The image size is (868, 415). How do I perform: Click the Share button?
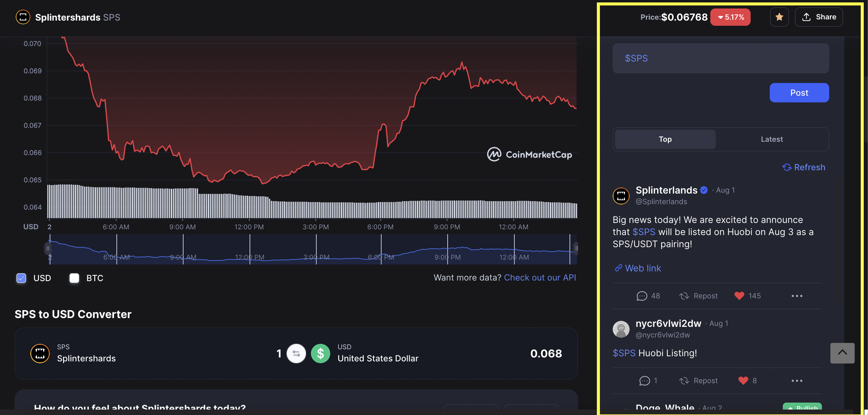click(x=819, y=17)
